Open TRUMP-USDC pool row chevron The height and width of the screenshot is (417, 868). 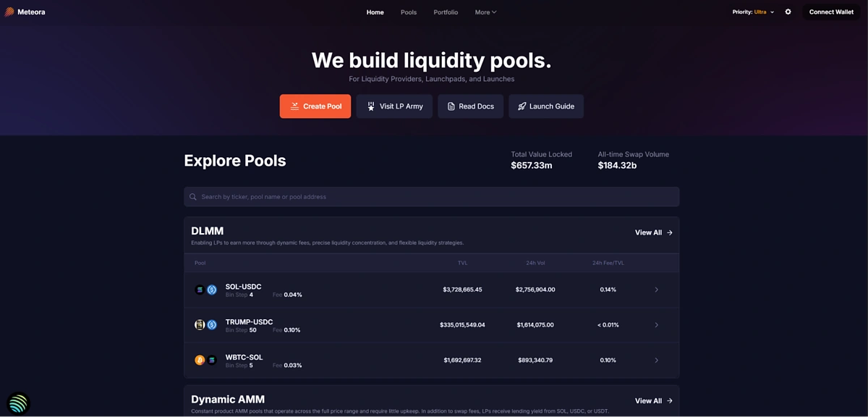coord(657,325)
